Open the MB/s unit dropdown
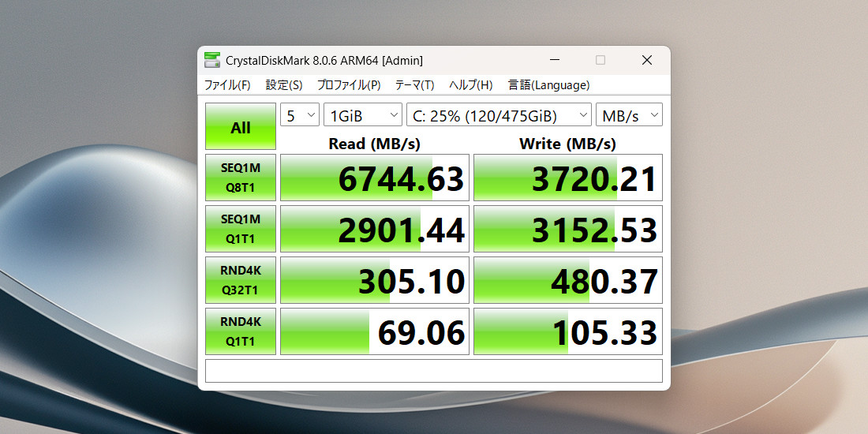The height and width of the screenshot is (434, 868). [630, 115]
